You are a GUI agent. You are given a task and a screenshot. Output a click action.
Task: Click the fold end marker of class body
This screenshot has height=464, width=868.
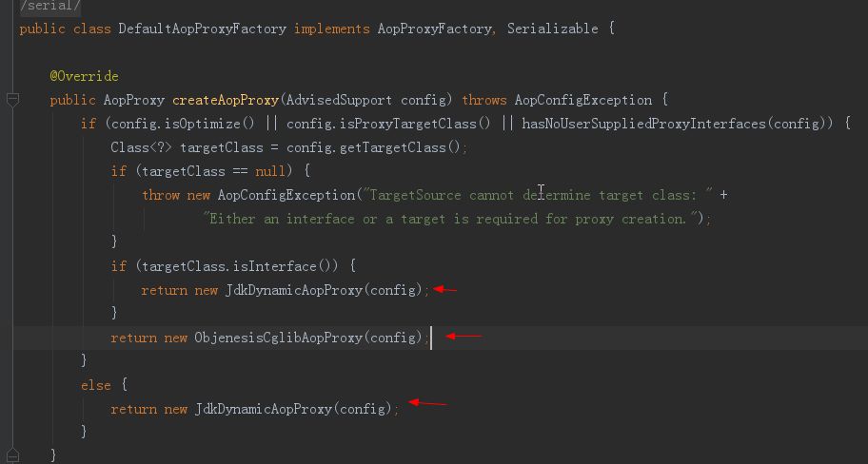tap(12, 454)
